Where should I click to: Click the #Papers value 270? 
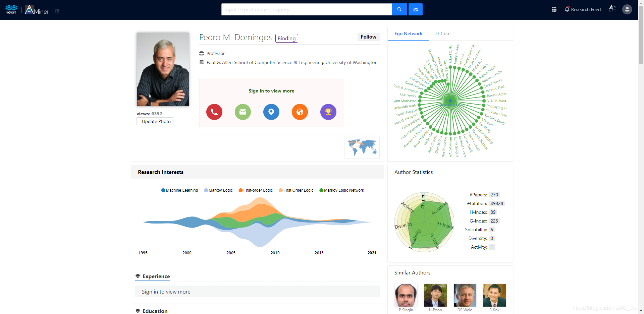click(x=494, y=195)
